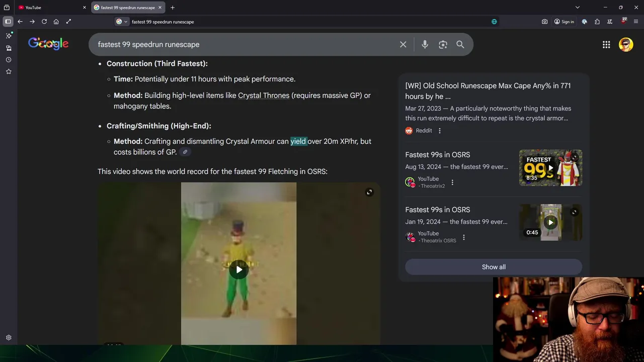Open Fastest 99s in OSRS Aug 13, 2024 result
The image size is (644, 362).
pyautogui.click(x=438, y=155)
